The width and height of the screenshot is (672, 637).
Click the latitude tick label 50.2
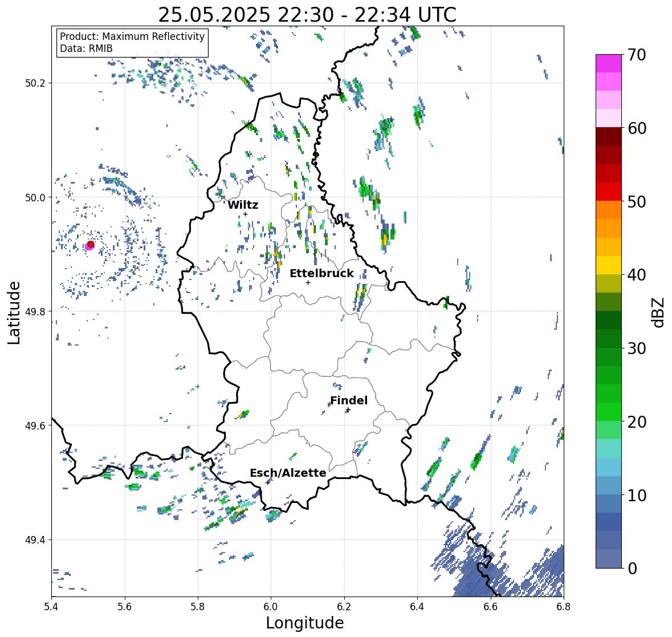pos(35,83)
